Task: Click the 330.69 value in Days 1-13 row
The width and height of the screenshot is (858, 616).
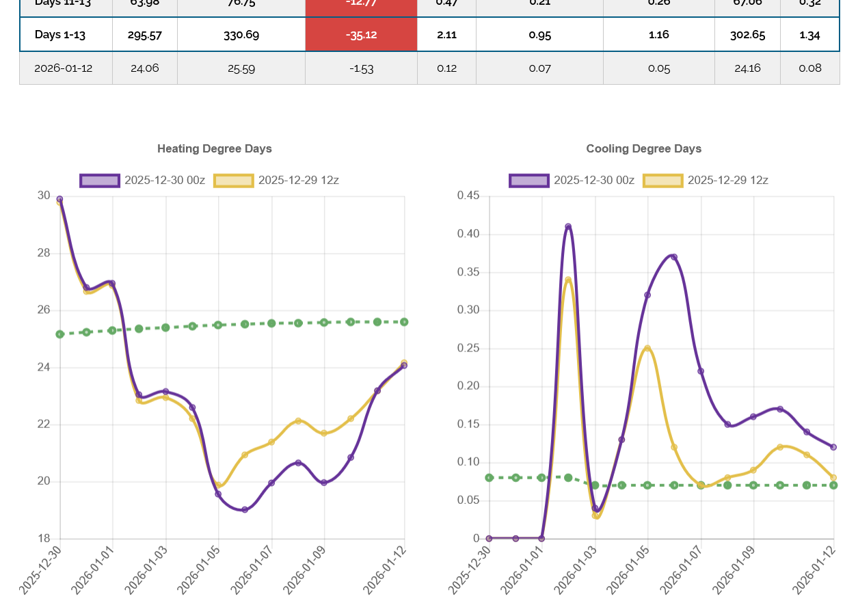Action: [x=241, y=35]
